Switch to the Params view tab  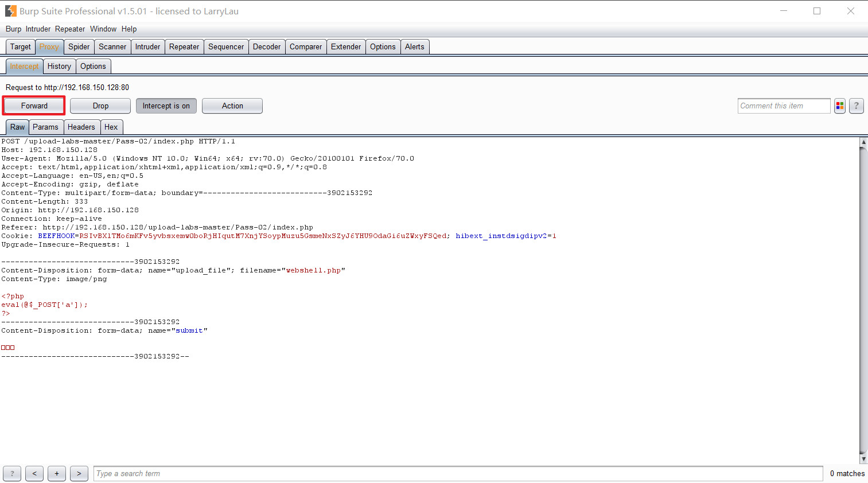[46, 127]
